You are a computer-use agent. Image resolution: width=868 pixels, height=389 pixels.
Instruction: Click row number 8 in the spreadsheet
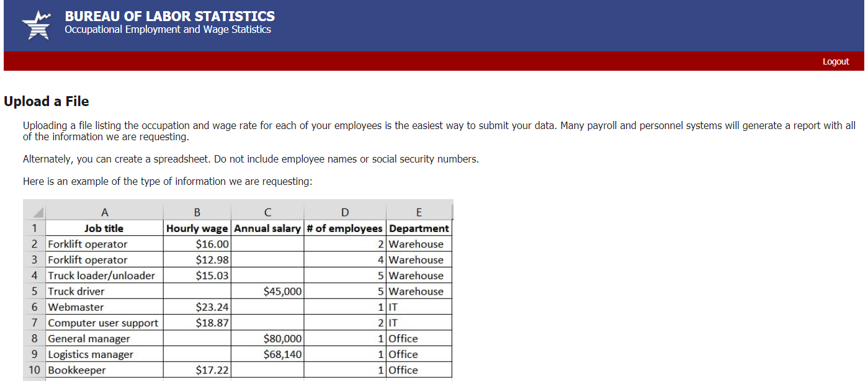(x=34, y=339)
